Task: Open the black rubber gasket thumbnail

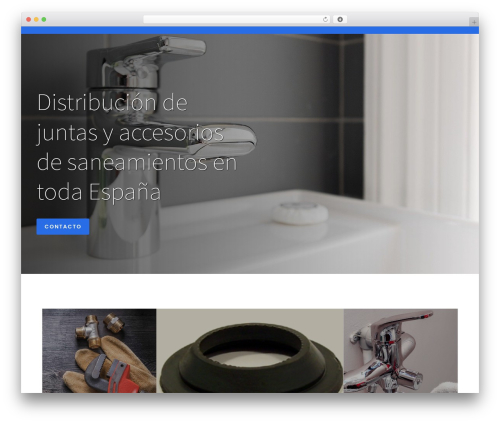Action: (250, 351)
